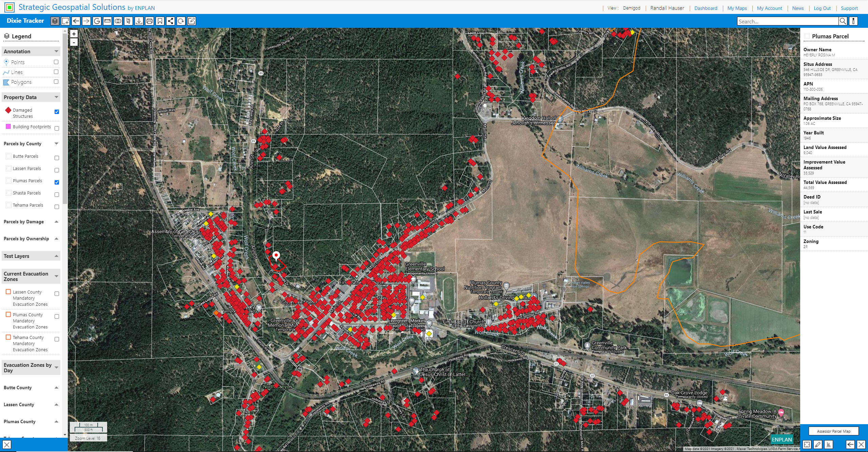
Task: Select the ruler measure tool
Action: pyautogui.click(x=107, y=21)
